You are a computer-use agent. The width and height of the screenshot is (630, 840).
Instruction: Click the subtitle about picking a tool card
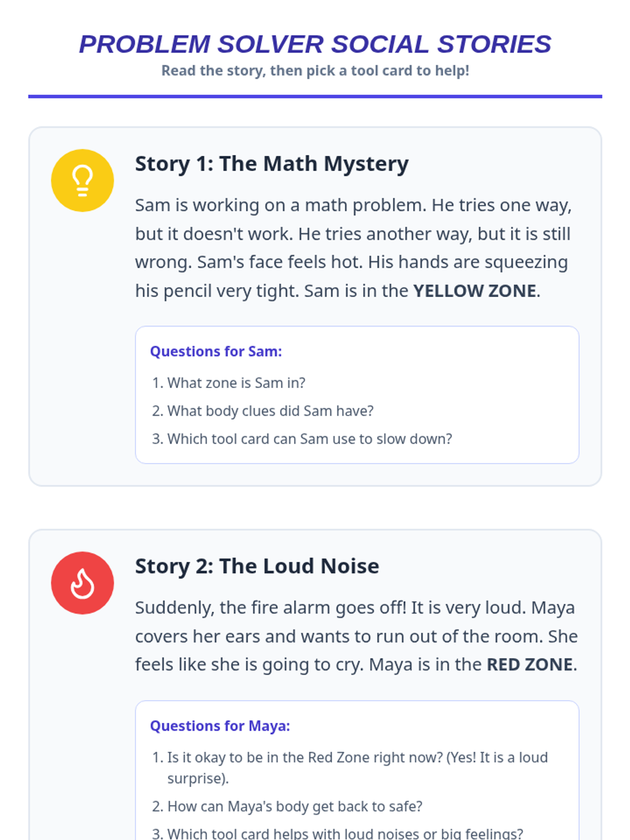pyautogui.click(x=315, y=70)
